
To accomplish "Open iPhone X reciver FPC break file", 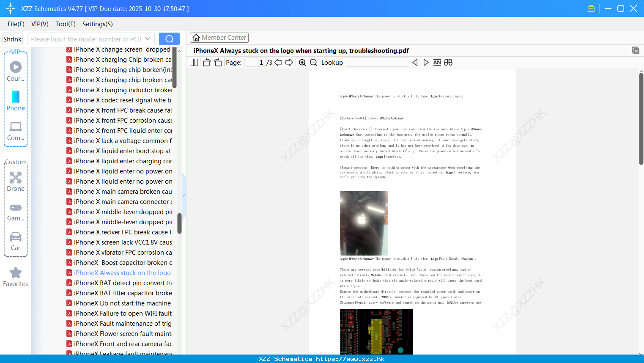I will 119,232.
